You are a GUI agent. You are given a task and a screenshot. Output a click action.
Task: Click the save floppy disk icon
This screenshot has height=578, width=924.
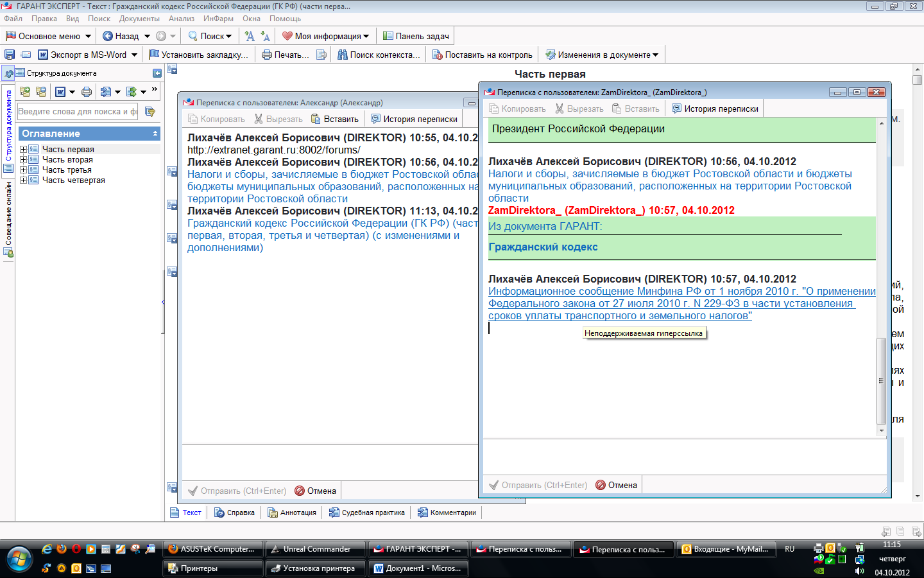(x=10, y=55)
